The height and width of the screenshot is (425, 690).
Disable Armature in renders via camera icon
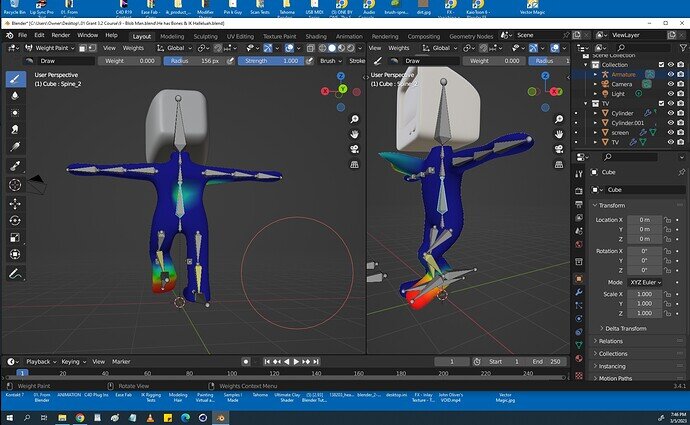pos(681,74)
